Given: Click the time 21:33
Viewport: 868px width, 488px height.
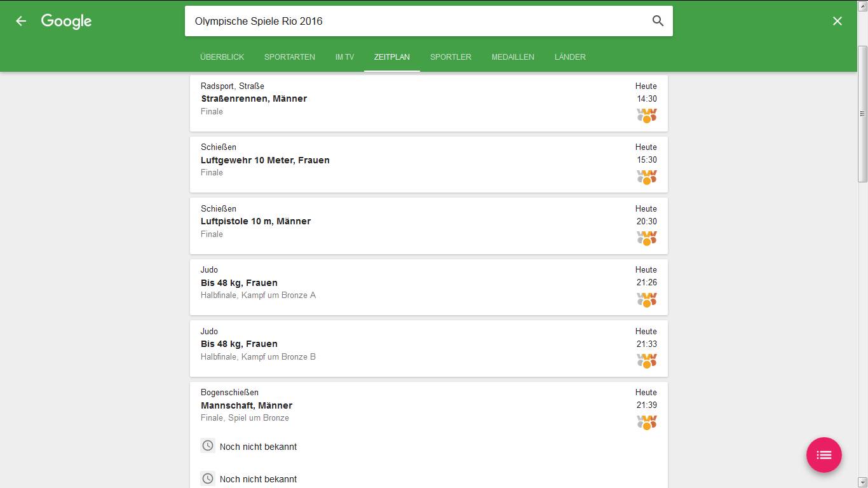Looking at the screenshot, I should pyautogui.click(x=647, y=344).
